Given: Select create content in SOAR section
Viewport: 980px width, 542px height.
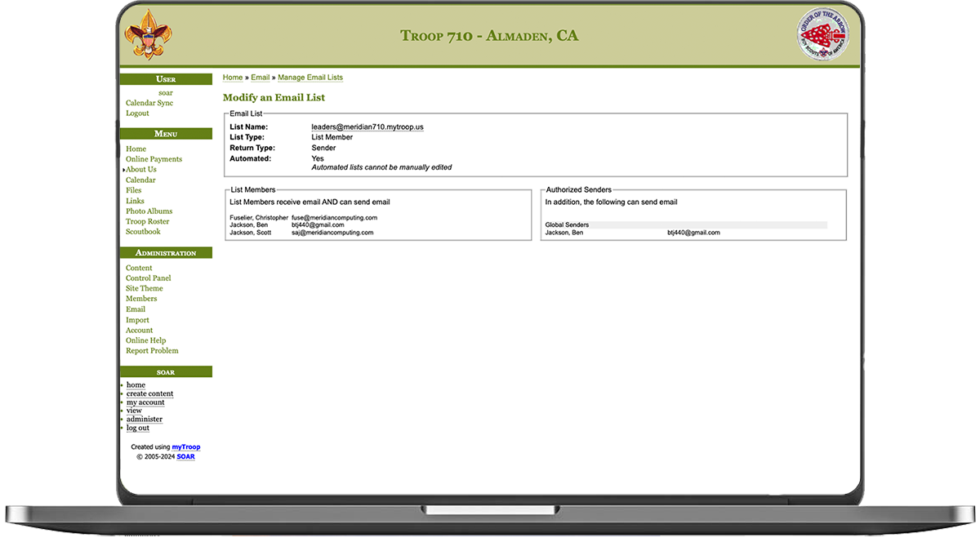Looking at the screenshot, I should (149, 393).
